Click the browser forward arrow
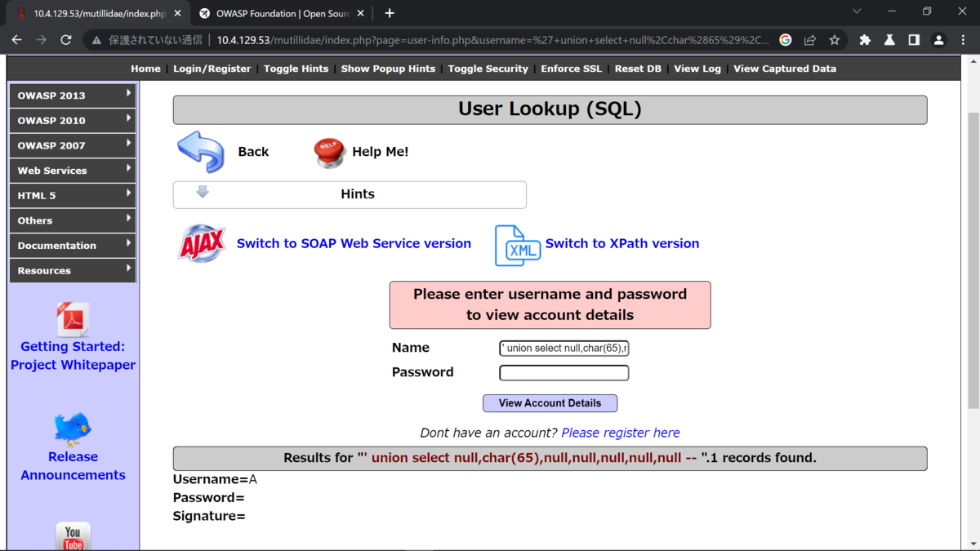 click(x=42, y=39)
